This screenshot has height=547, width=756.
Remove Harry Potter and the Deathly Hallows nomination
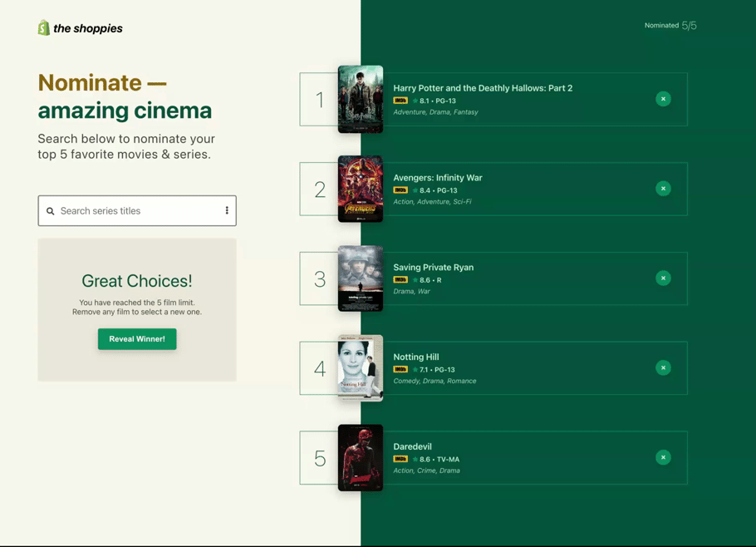(x=663, y=99)
